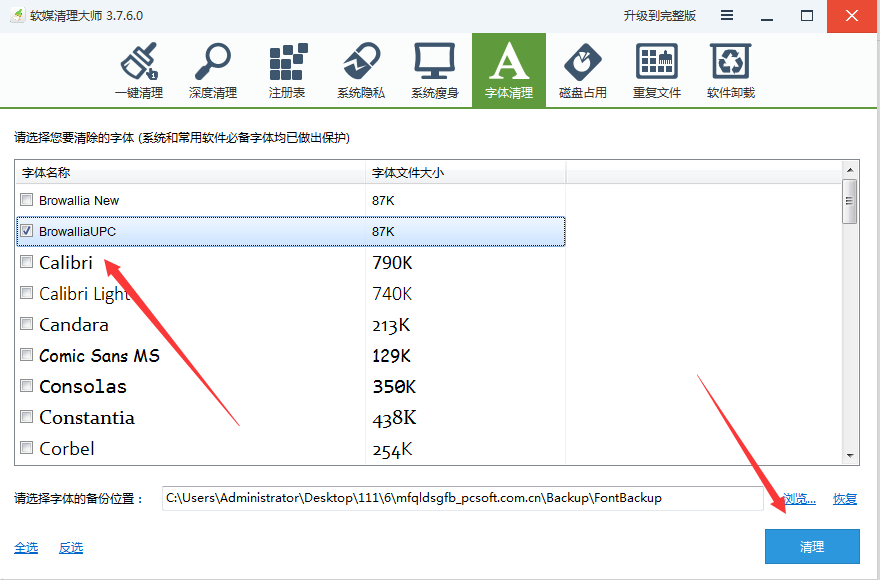Image resolution: width=880 pixels, height=580 pixels.
Task: Select the BrowalliaUPC font name
Action: pyautogui.click(x=77, y=231)
